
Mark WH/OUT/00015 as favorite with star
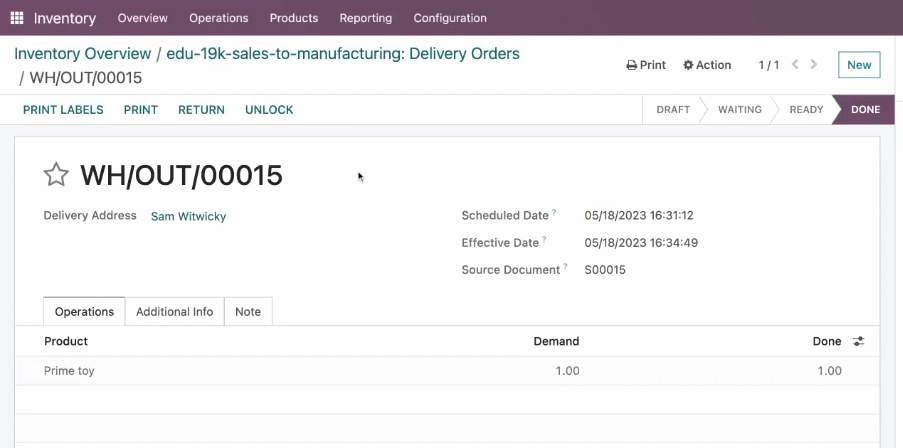[x=56, y=174]
